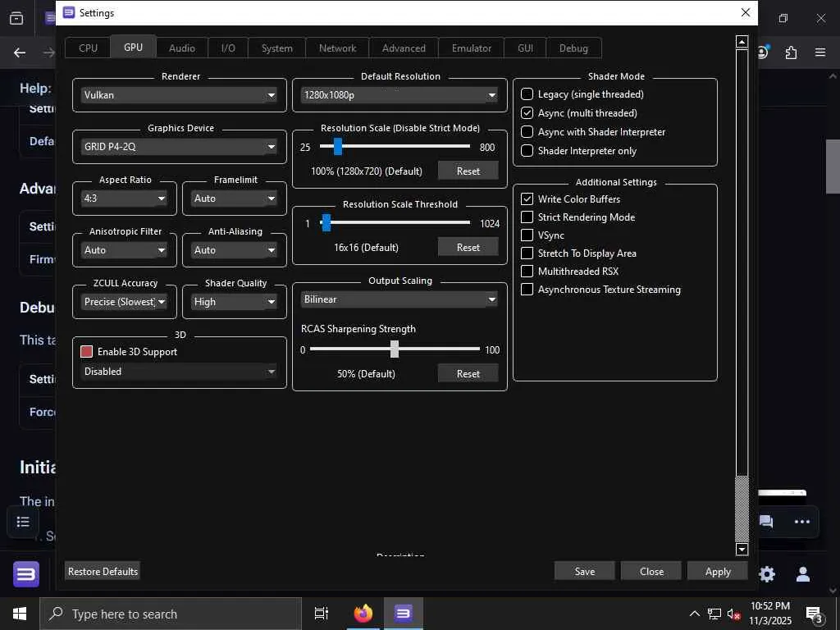Switch to the GUI tab
Viewport: 840px width, 630px height.
[x=525, y=48]
